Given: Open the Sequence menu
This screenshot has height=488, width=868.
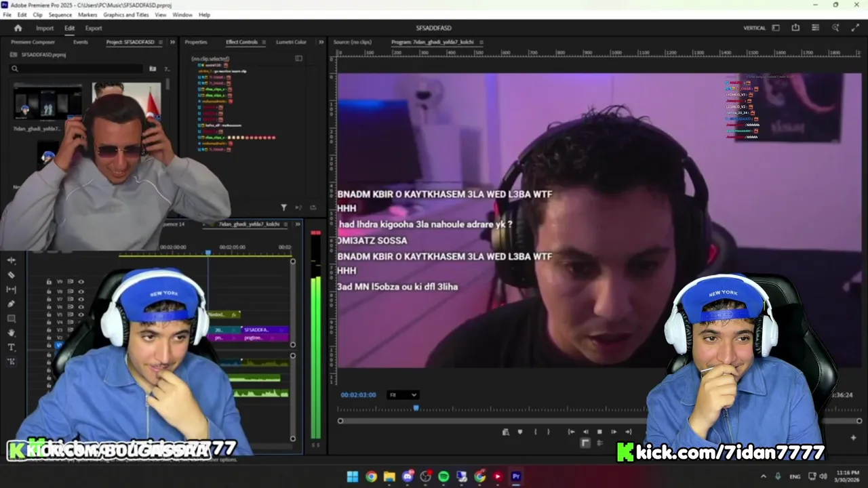Looking at the screenshot, I should 60,14.
